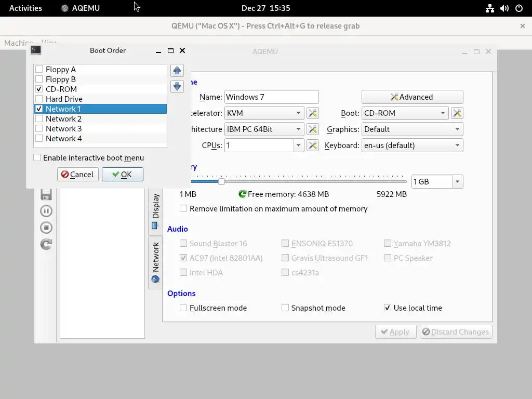Open the CPUs count dropdown
532x399 pixels.
pos(298,145)
